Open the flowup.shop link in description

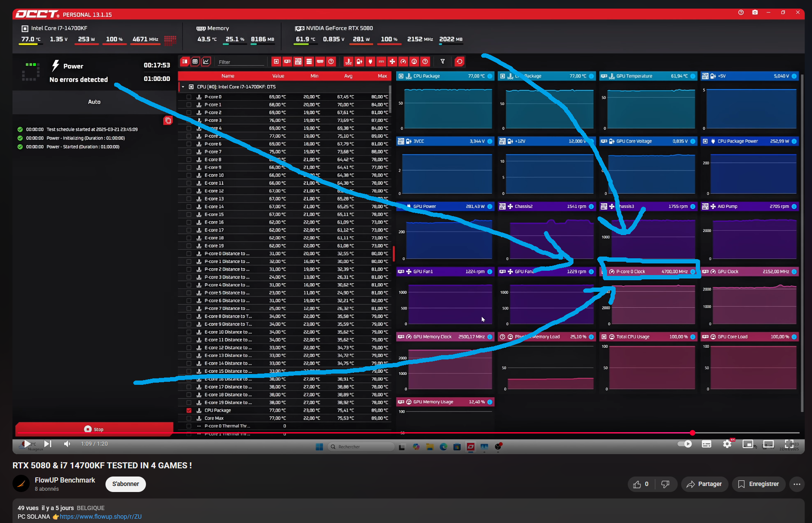[101, 517]
